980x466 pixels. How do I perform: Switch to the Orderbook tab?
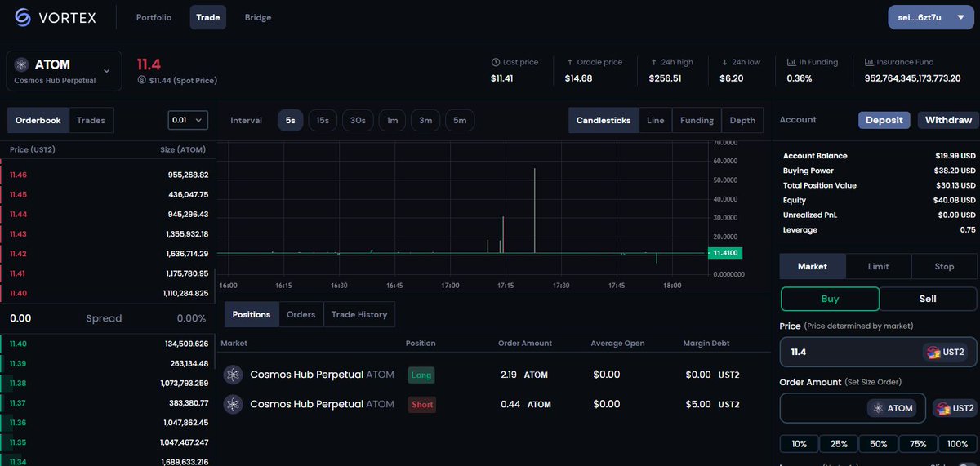[x=38, y=120]
